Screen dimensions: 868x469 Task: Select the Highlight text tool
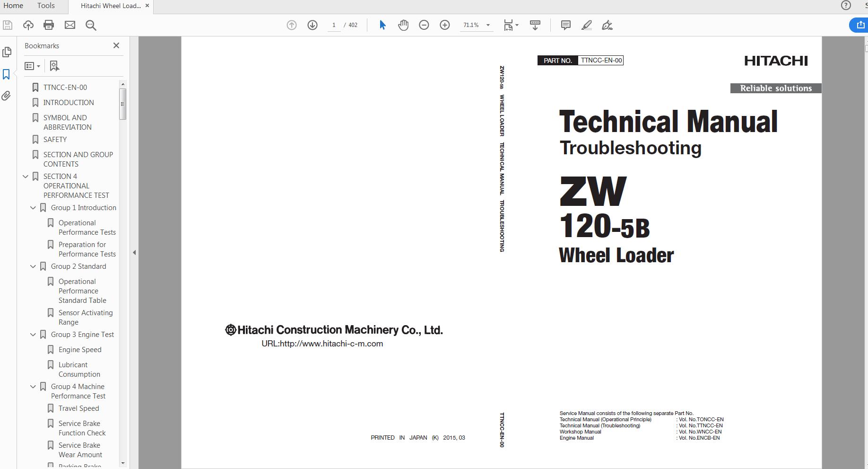coord(586,25)
